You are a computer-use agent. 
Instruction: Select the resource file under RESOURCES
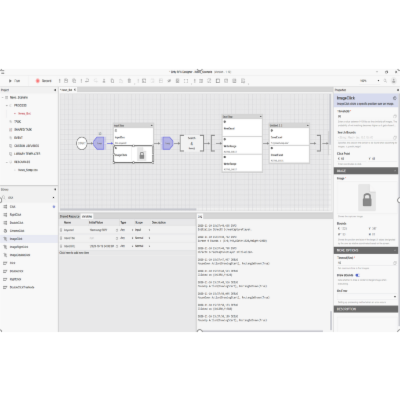coord(28,170)
